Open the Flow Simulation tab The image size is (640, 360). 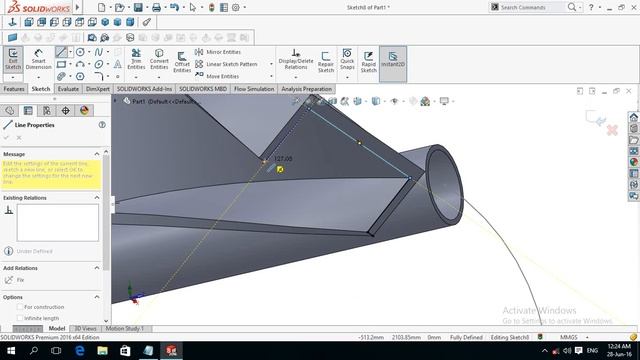pyautogui.click(x=254, y=89)
